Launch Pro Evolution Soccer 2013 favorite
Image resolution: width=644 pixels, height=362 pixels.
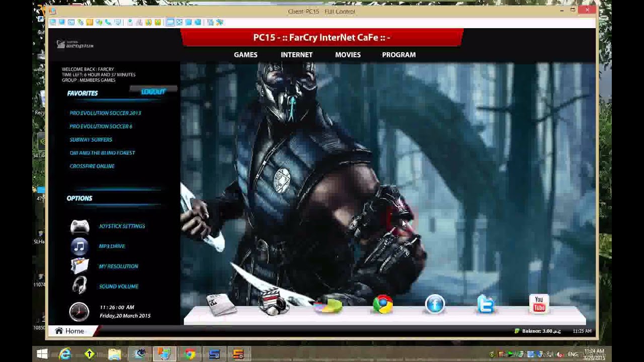point(105,113)
